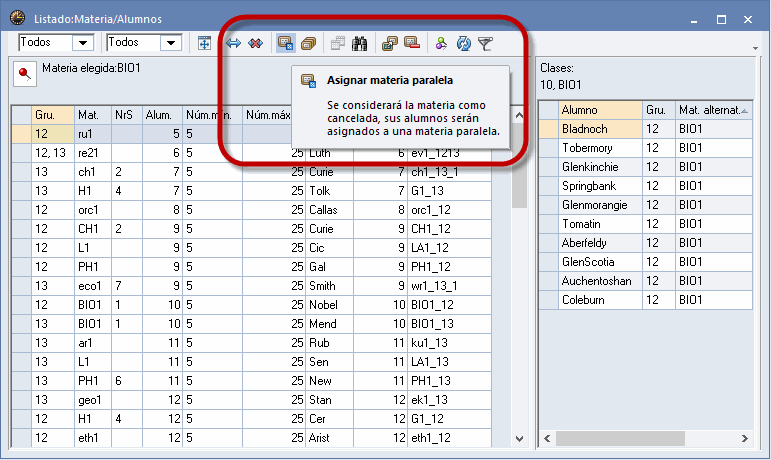Select student Tobermory
Viewport: 771px width, 460px height.
coord(600,148)
